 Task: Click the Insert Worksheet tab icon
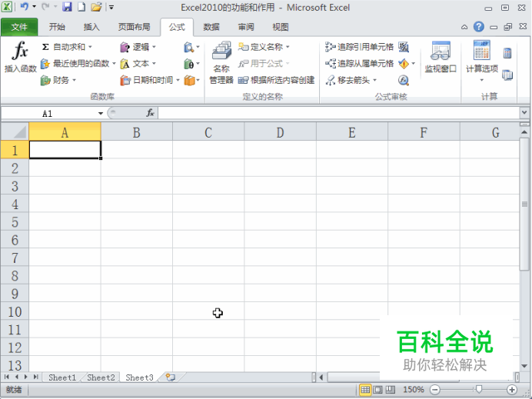(x=171, y=377)
